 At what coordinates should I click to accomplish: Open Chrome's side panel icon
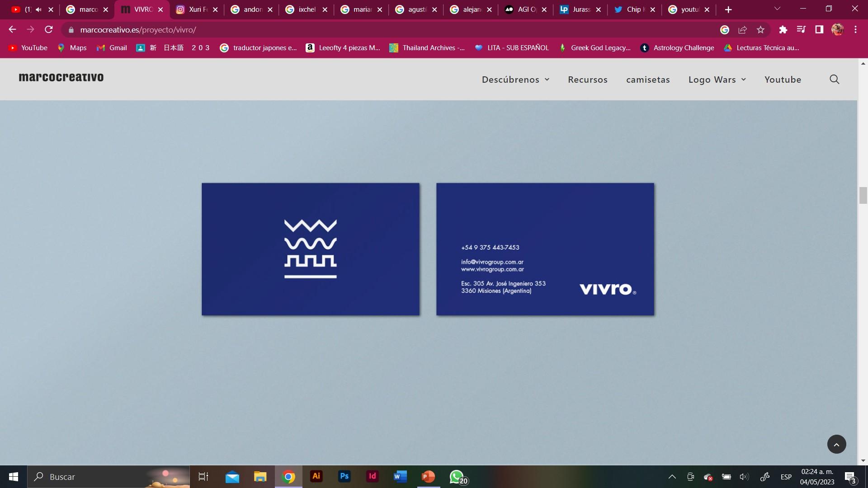(x=819, y=30)
